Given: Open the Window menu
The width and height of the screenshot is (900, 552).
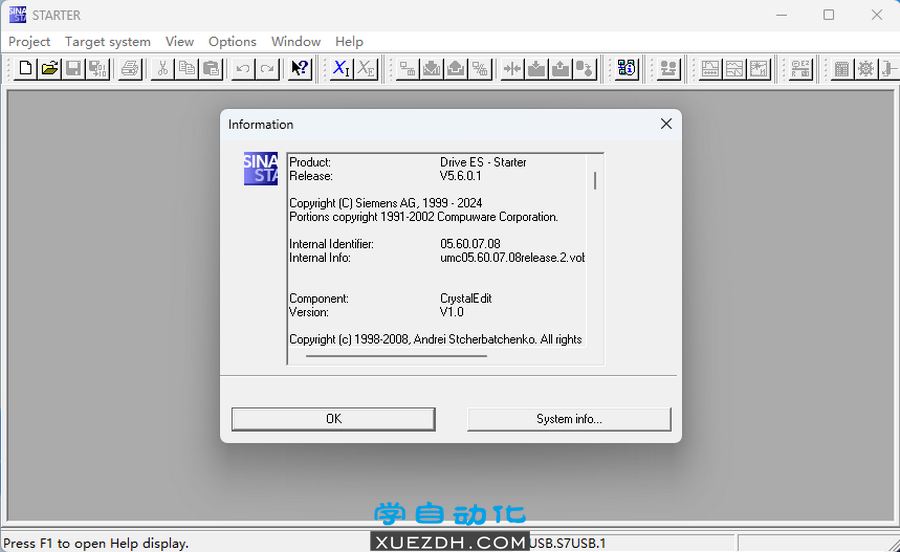Looking at the screenshot, I should pos(296,42).
